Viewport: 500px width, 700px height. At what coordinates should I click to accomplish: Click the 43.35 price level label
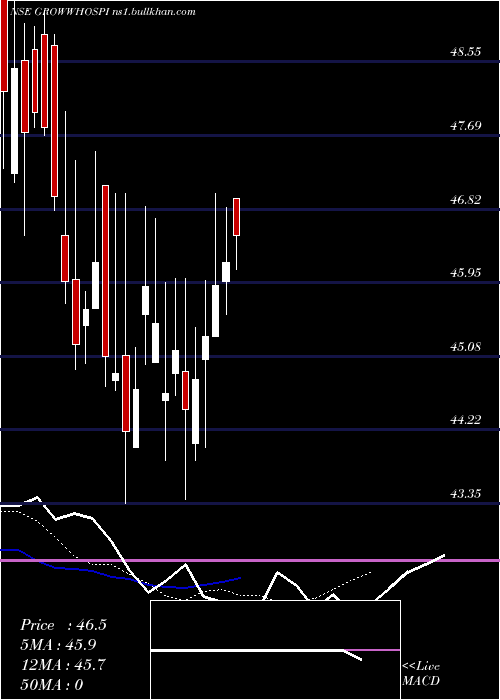pos(466,494)
